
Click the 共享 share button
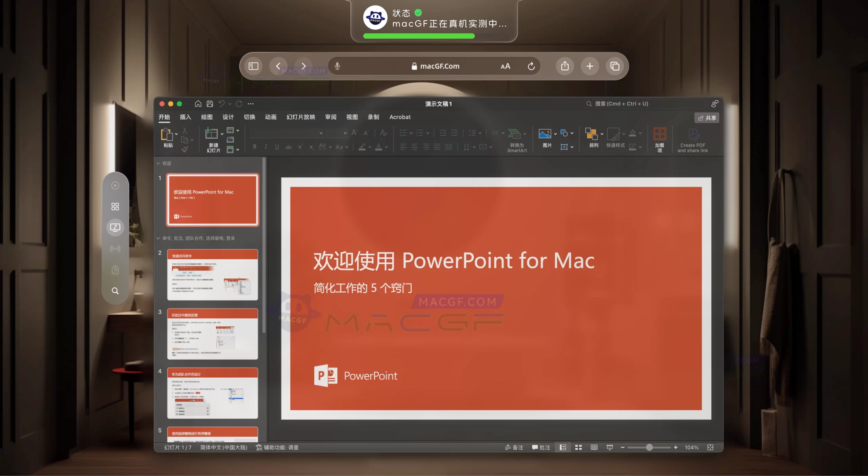[707, 118]
